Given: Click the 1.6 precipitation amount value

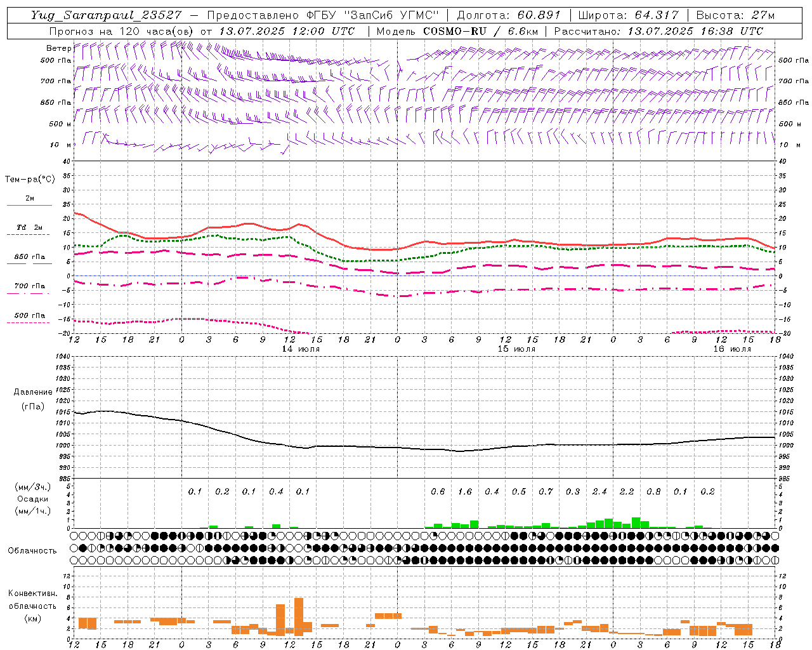Looking at the screenshot, I should [465, 492].
